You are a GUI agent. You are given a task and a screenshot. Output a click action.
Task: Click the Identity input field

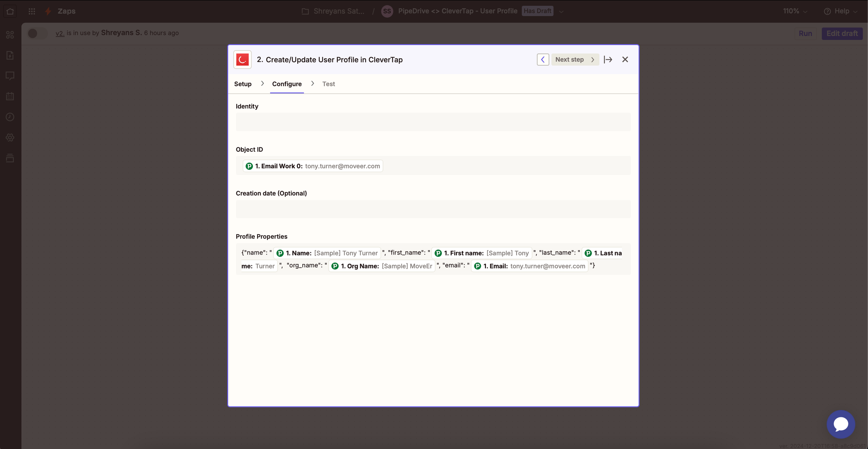click(433, 122)
